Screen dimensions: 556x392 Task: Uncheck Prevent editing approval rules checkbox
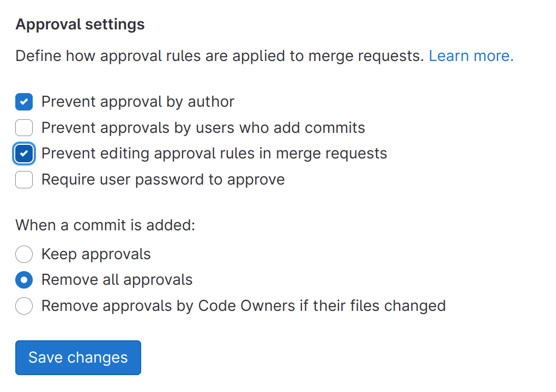tap(24, 154)
